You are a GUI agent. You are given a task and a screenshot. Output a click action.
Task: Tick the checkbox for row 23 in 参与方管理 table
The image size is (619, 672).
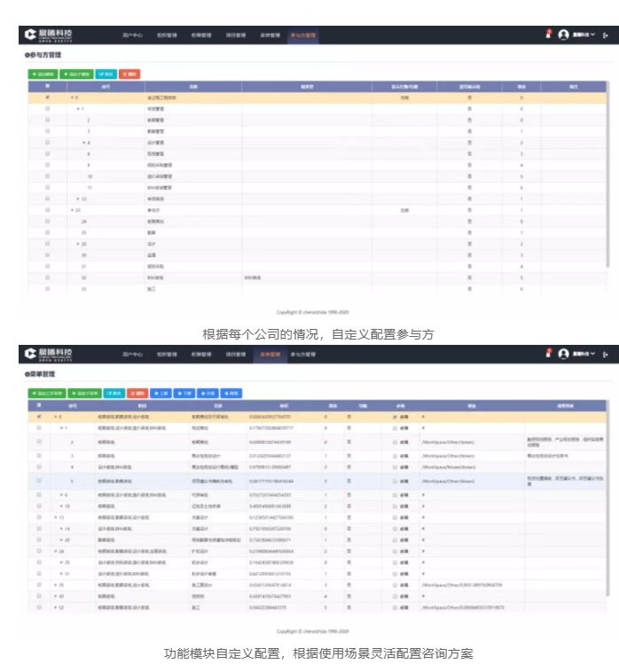[x=47, y=210]
